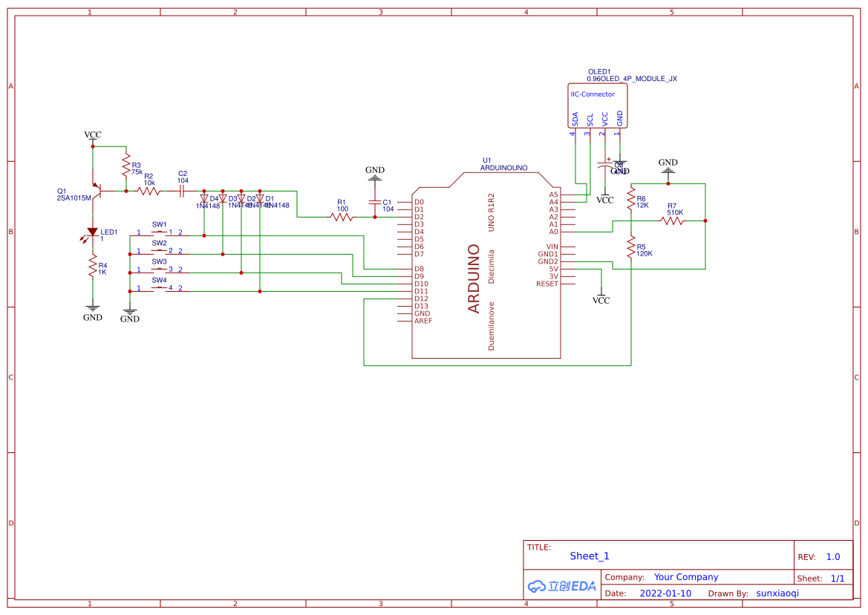The height and width of the screenshot is (615, 868).
Task: Select the D1 diode symbol
Action: 260,198
